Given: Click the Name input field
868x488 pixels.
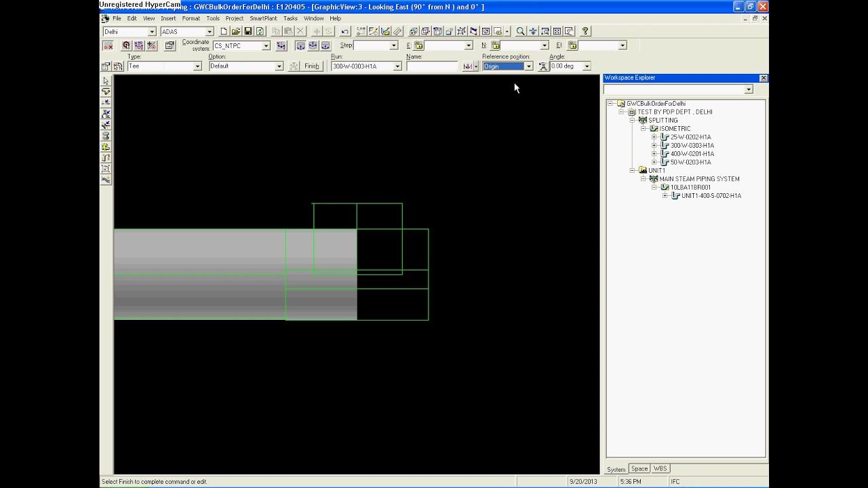Looking at the screenshot, I should (x=432, y=66).
